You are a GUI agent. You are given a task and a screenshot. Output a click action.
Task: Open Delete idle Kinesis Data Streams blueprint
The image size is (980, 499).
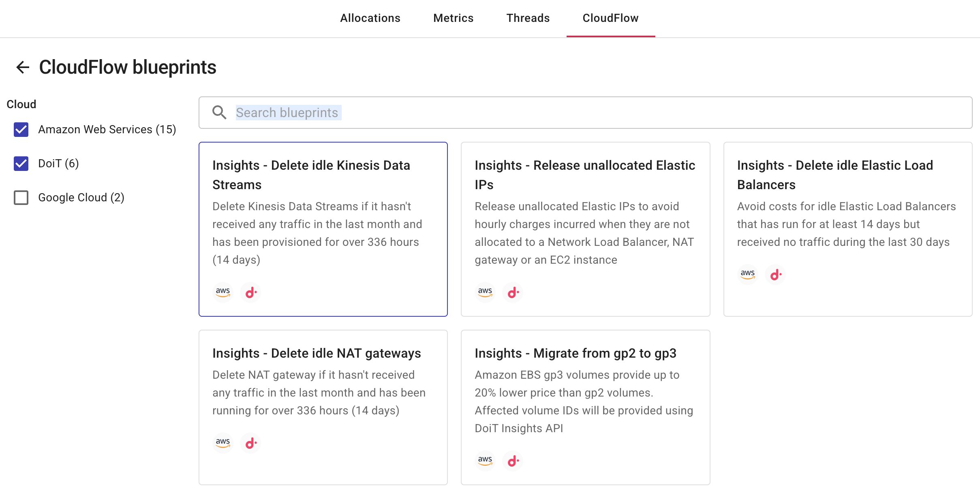click(323, 229)
